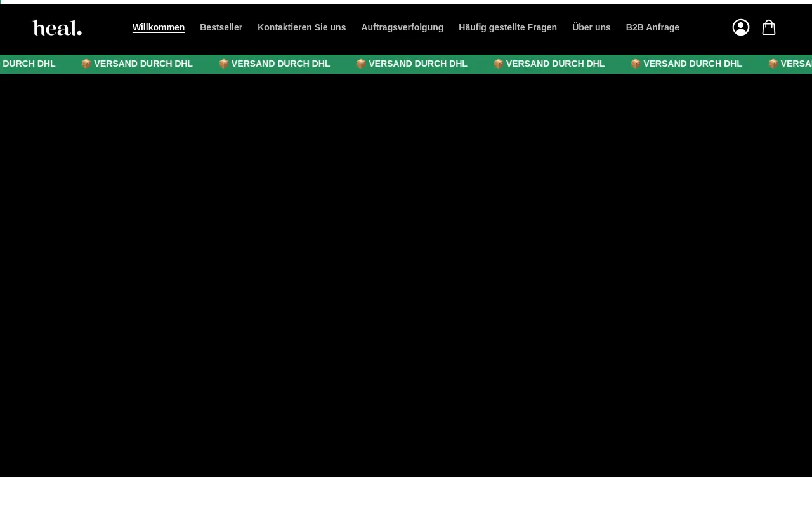Open Häufig gestellte Fragen page
Screen dimensions: 812x508
point(507,27)
